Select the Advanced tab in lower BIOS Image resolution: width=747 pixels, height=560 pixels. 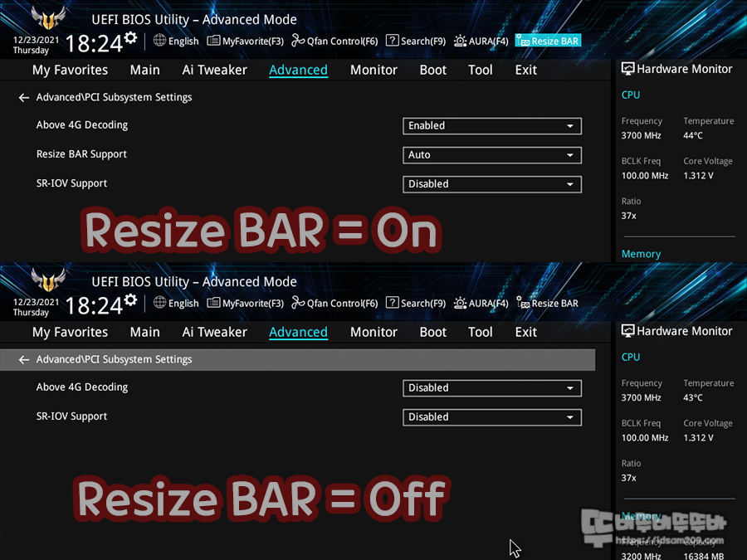[298, 333]
